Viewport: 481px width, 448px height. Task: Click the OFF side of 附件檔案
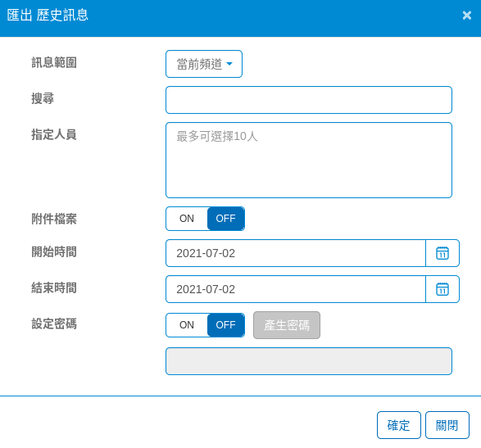(x=226, y=219)
